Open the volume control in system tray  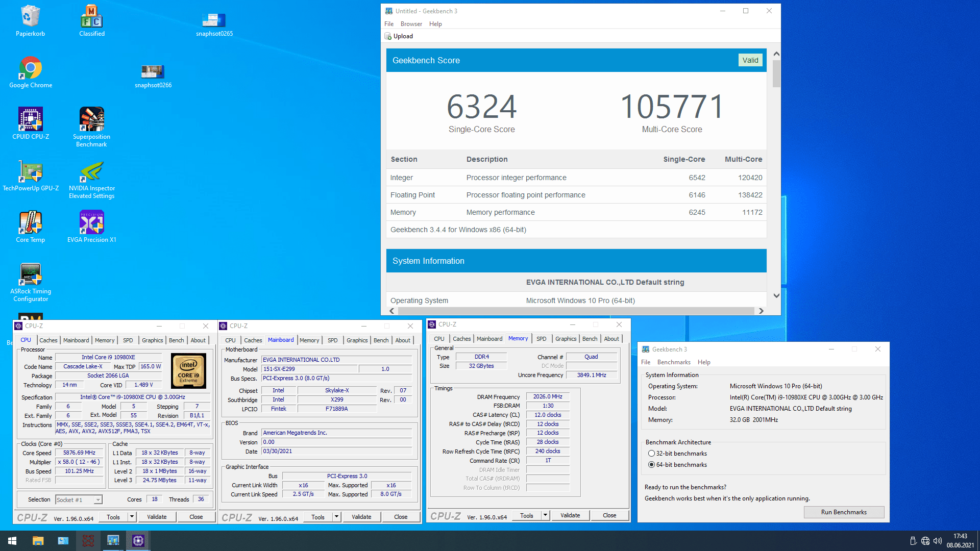click(938, 541)
